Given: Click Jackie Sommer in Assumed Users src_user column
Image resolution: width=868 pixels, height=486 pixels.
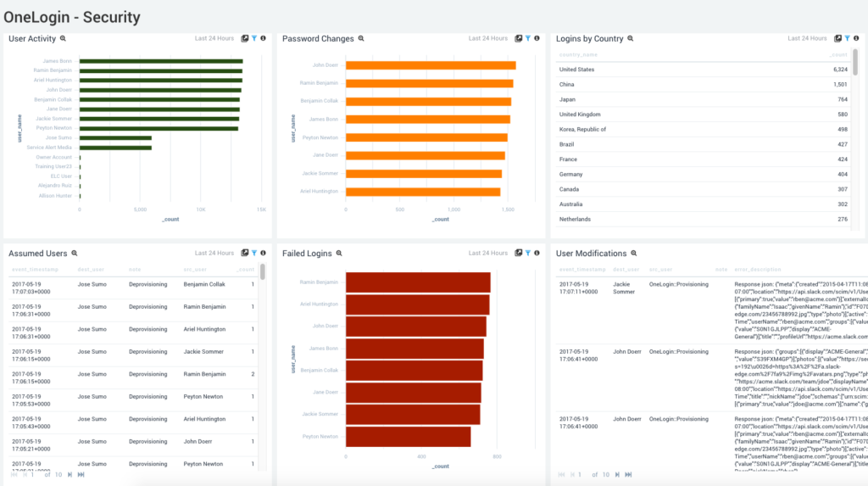Looking at the screenshot, I should click(x=203, y=351).
